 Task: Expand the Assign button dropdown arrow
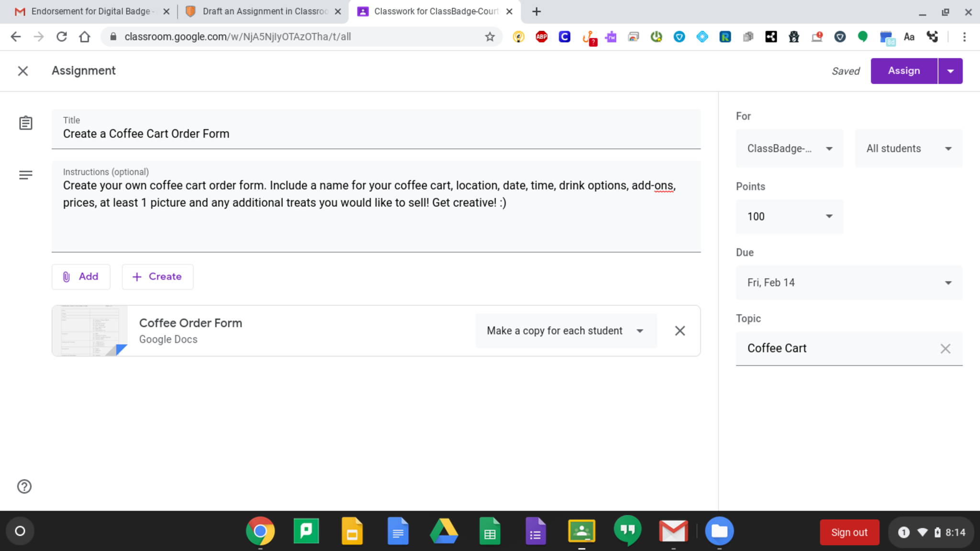(x=950, y=71)
